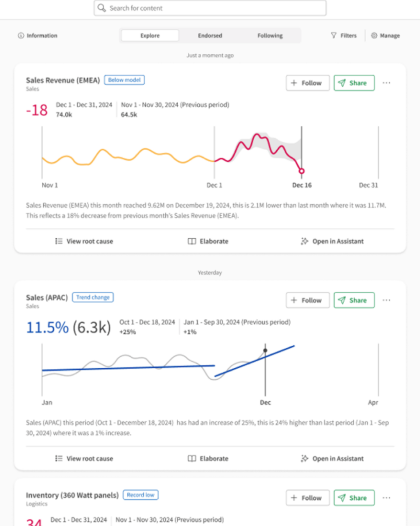Open more options for Inventory card
Viewport: 420px width, 526px height.
[387, 498]
